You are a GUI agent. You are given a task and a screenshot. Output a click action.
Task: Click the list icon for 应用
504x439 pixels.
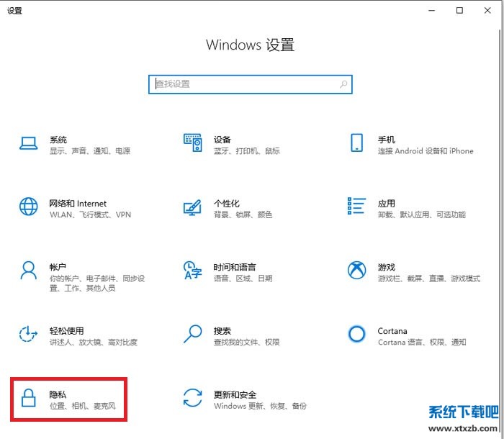pos(356,207)
